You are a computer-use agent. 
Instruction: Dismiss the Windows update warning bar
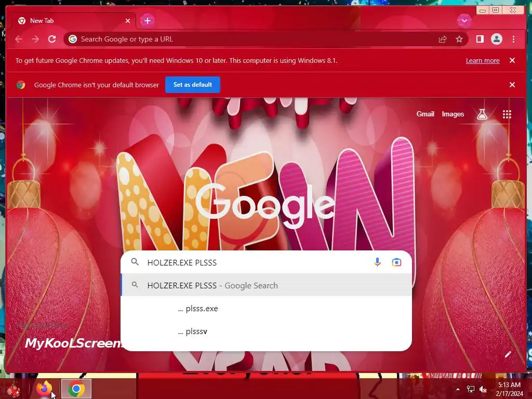tap(512, 60)
